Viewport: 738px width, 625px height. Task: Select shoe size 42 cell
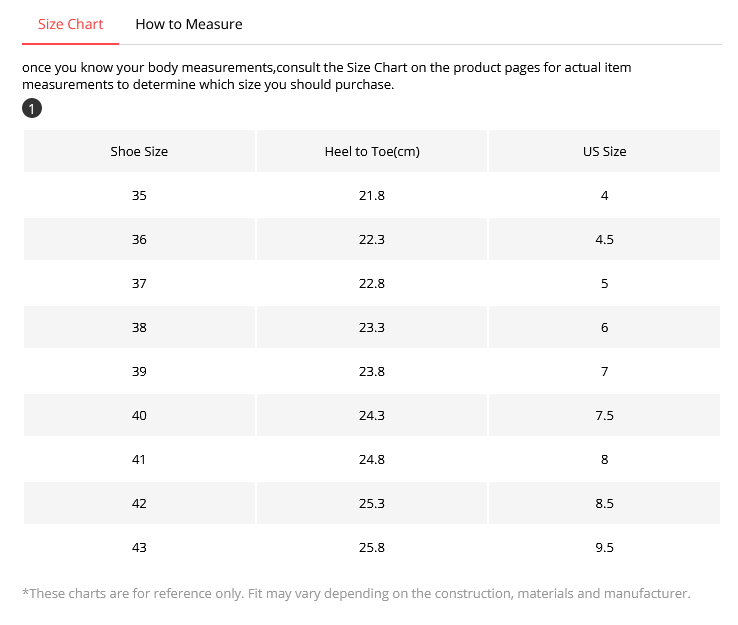tap(139, 504)
